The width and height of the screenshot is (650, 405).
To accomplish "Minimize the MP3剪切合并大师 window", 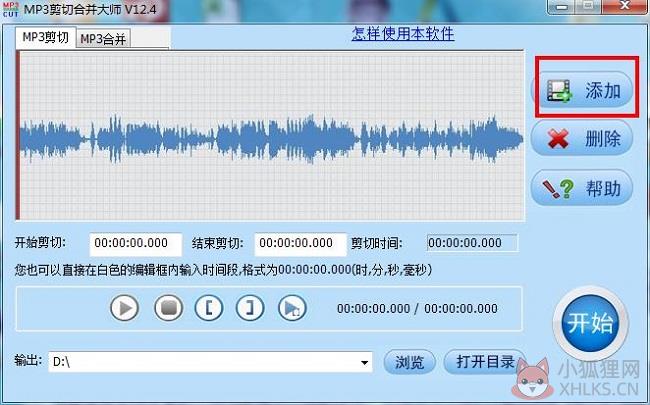I will [562, 7].
